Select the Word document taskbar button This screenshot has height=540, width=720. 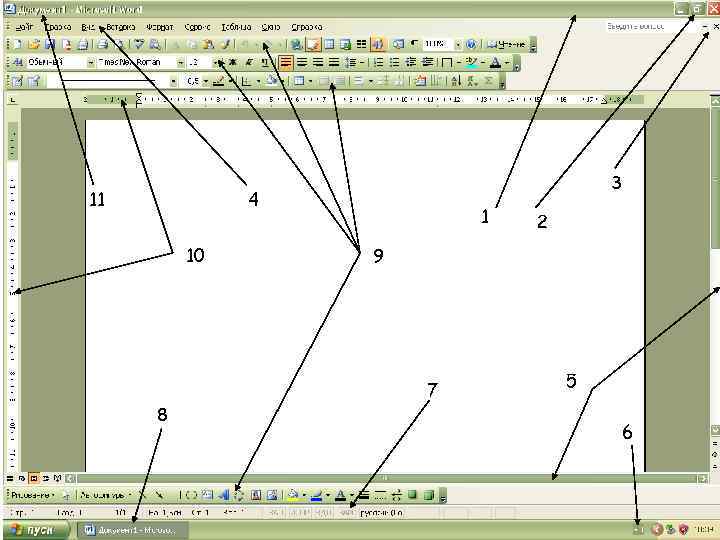(132, 530)
